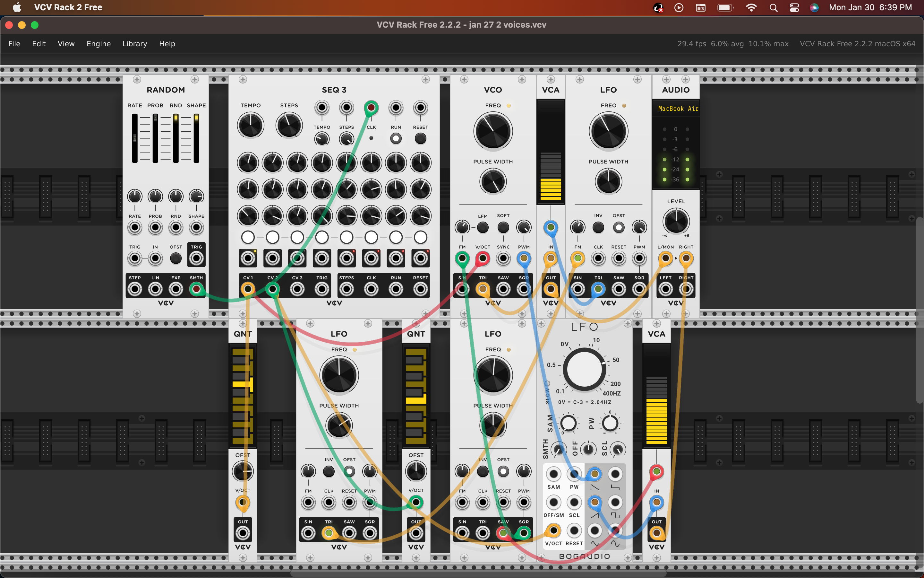924x578 pixels.
Task: Open macOS Control Center
Action: pyautogui.click(x=794, y=8)
